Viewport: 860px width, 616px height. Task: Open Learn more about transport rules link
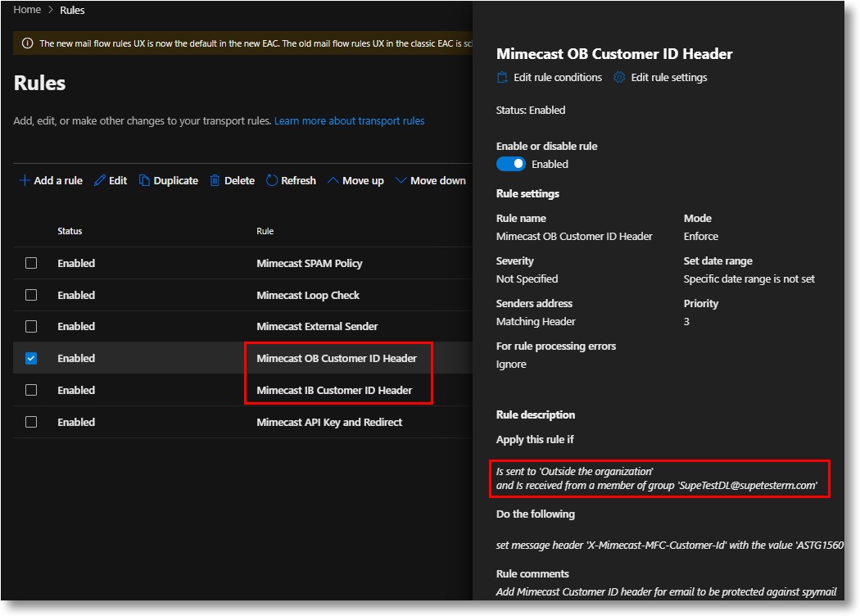[349, 121]
